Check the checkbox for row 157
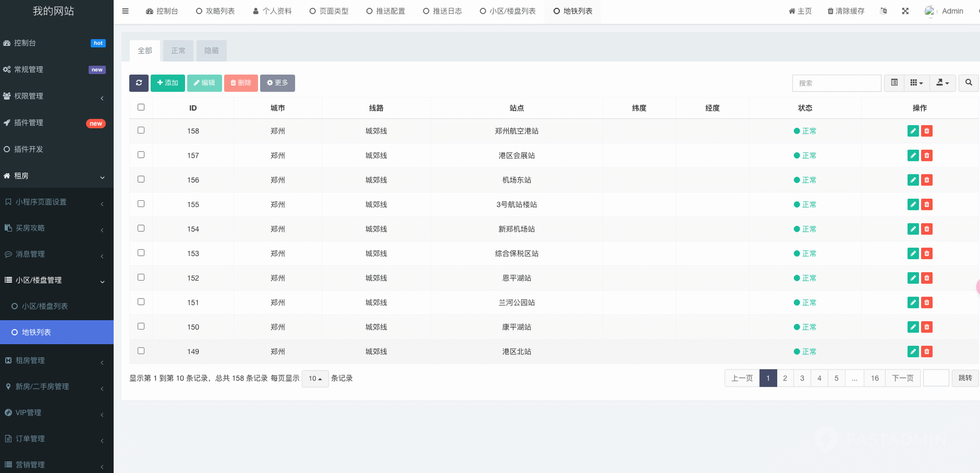The height and width of the screenshot is (473, 980). click(x=141, y=155)
